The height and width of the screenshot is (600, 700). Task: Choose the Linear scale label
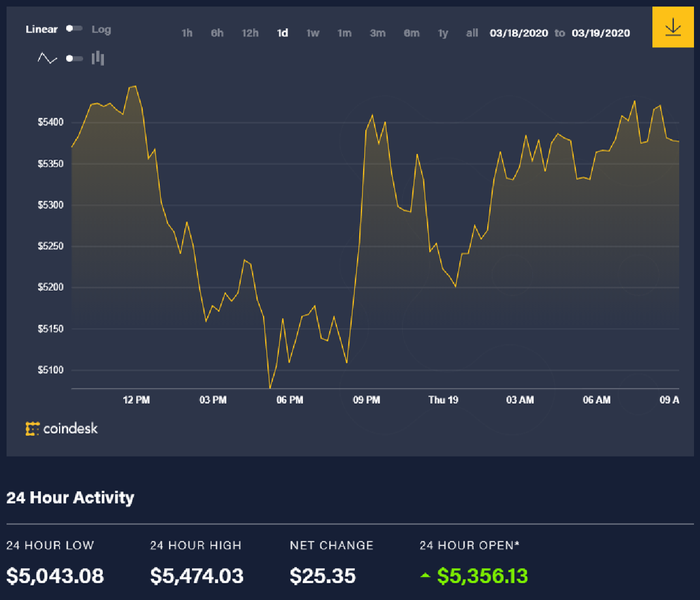[42, 30]
